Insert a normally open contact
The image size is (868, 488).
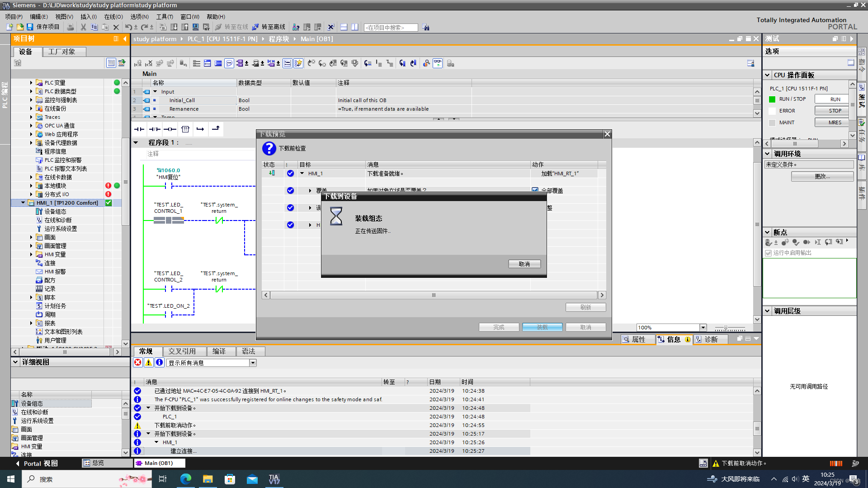139,129
